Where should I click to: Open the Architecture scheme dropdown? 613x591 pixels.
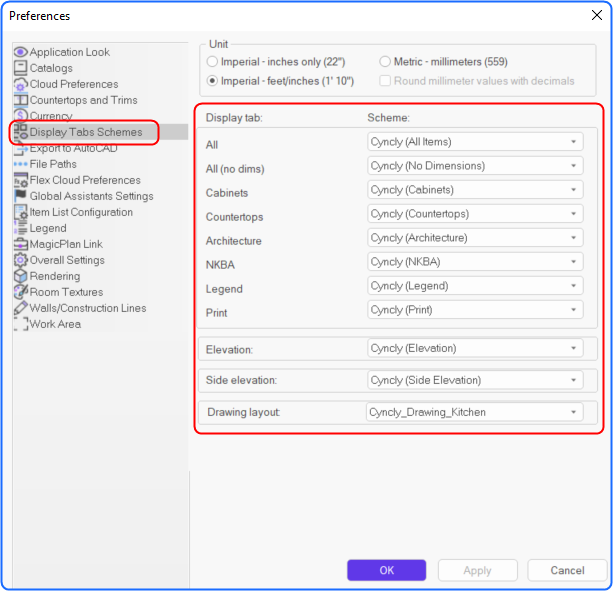[475, 238]
